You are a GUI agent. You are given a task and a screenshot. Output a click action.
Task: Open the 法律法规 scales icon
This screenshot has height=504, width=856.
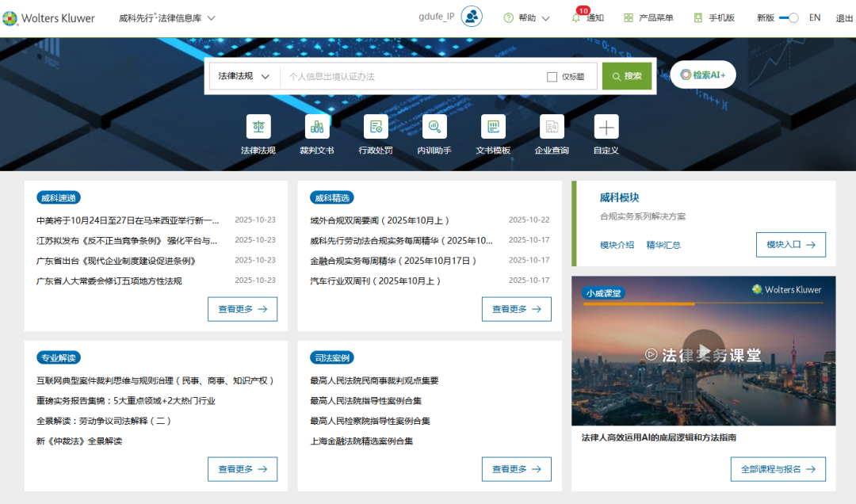tap(258, 127)
